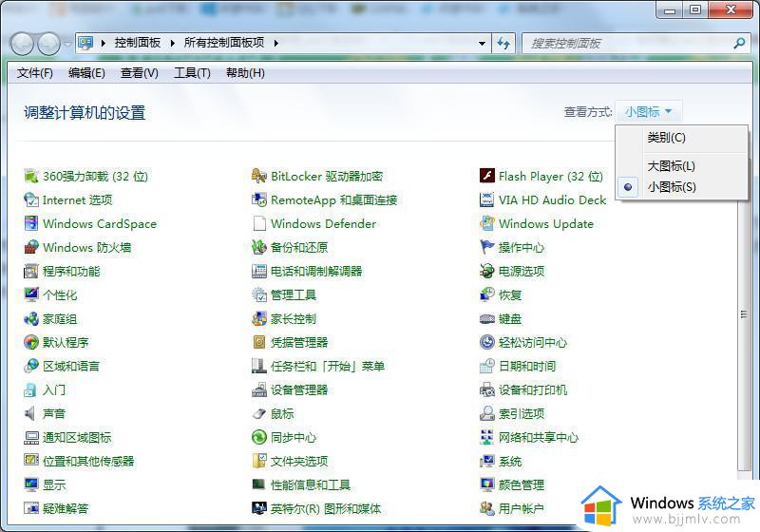
Task: Open the 性能信息和工具 link
Action: pos(311,485)
